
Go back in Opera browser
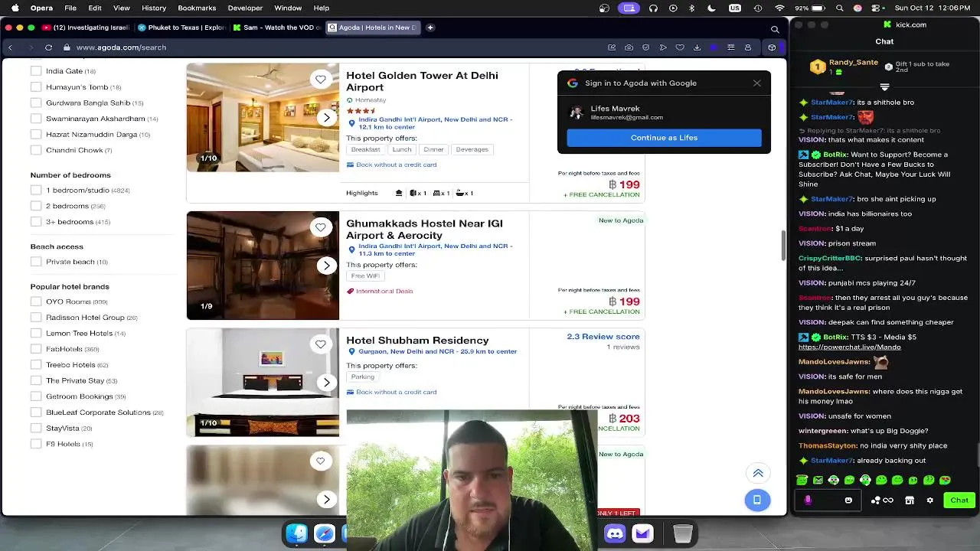pyautogui.click(x=10, y=47)
